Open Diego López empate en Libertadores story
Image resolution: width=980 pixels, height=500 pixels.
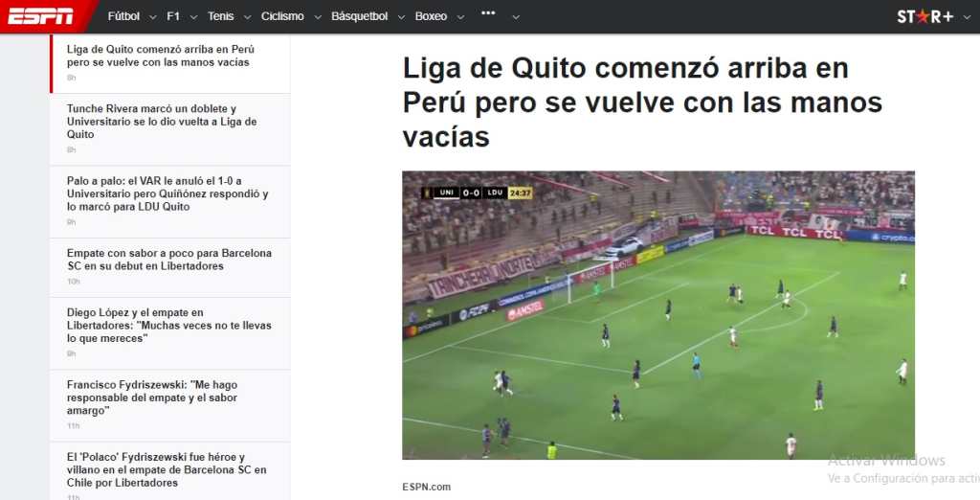coord(168,326)
